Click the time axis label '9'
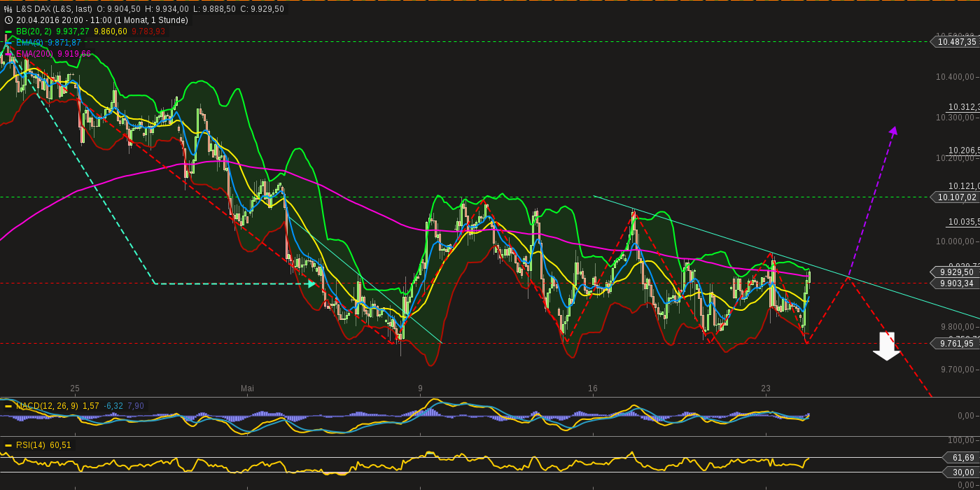Image resolution: width=980 pixels, height=490 pixels. [420, 388]
